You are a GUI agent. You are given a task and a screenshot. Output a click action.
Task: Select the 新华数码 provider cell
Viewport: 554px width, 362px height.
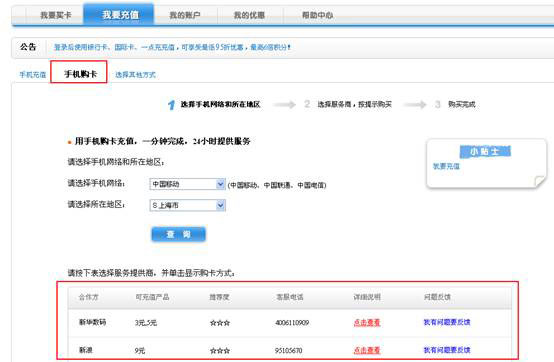pyautogui.click(x=92, y=322)
